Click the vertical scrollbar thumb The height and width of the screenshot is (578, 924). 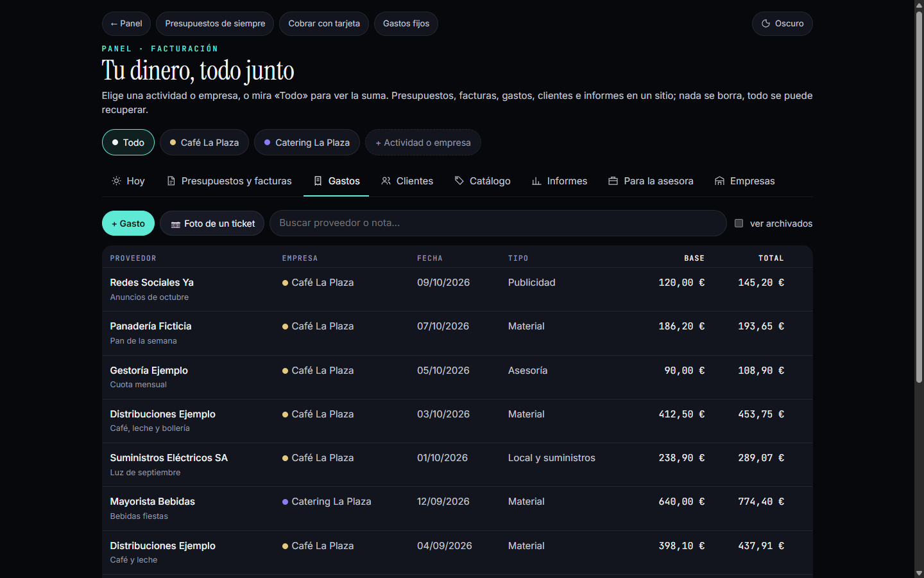tap(919, 197)
